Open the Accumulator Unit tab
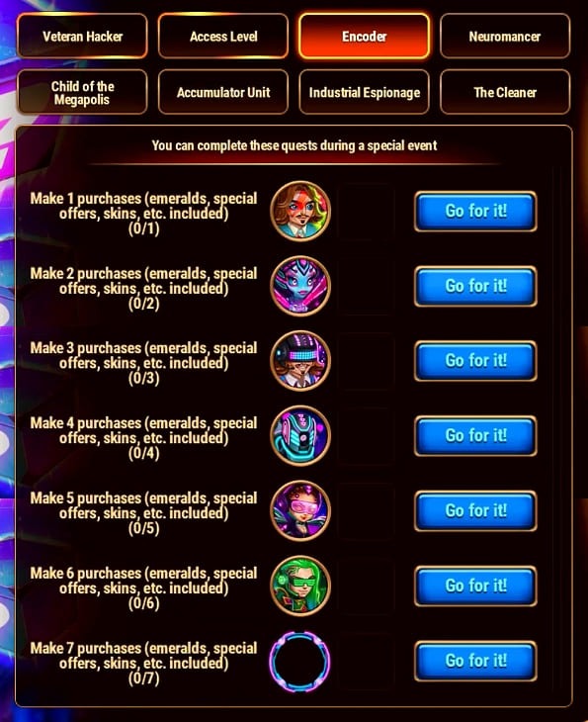The height and width of the screenshot is (722, 588). (223, 93)
